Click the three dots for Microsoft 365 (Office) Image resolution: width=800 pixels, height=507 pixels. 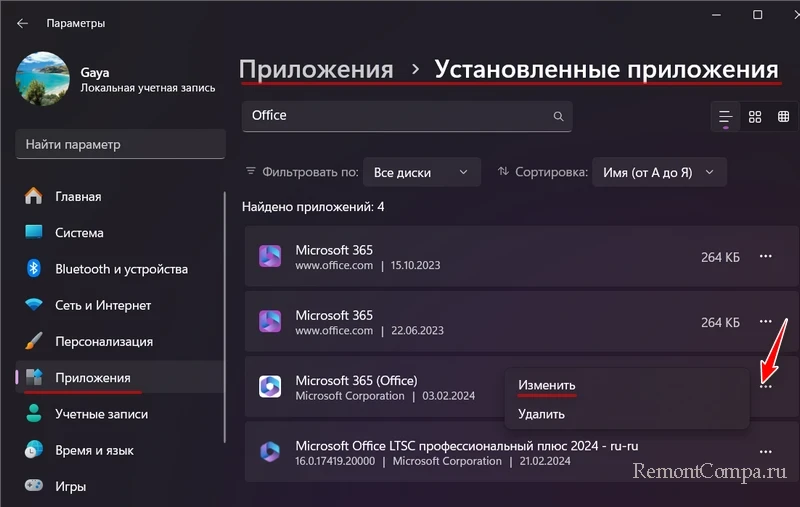point(765,387)
